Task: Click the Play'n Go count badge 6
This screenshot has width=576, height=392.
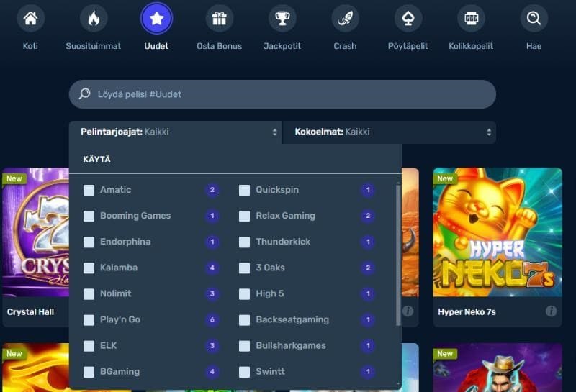Action: 212,319
